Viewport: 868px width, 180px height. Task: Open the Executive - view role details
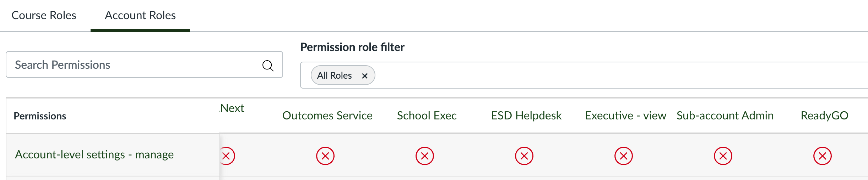pos(625,116)
